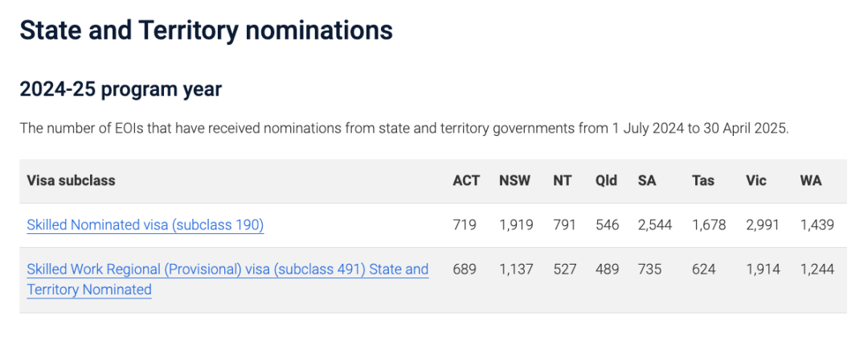This screenshot has height=362, width=868.
Task: Click the Tas column header
Action: click(x=702, y=181)
